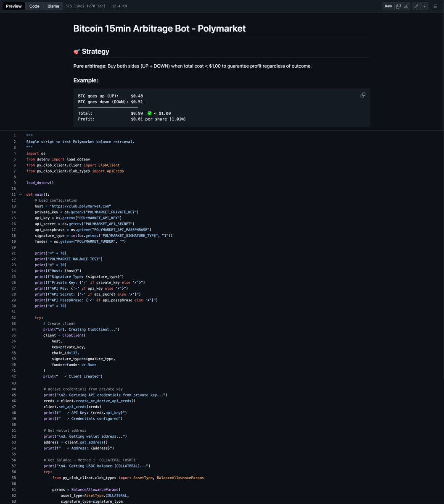Click 'chain_id=137,' code line

[x=65, y=353]
